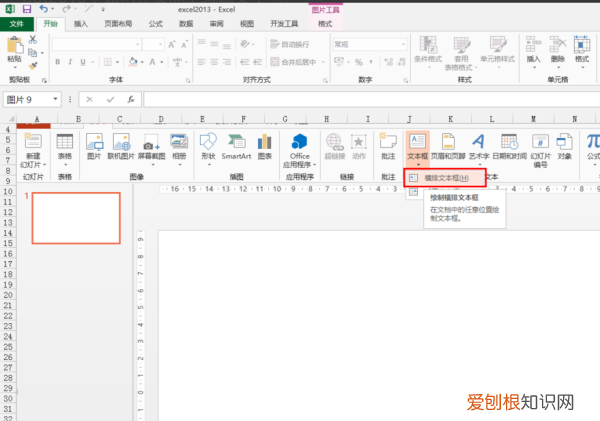
Task: Apply Comma Style number format
Action: [371, 62]
